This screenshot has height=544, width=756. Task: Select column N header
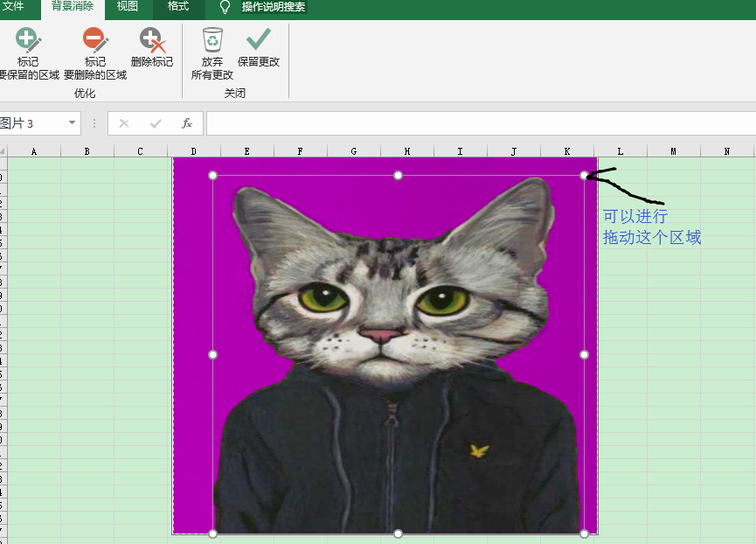[x=727, y=151]
